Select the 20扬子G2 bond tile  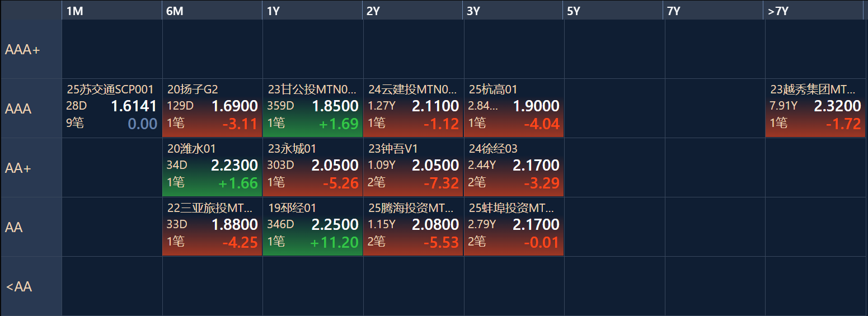pos(212,108)
